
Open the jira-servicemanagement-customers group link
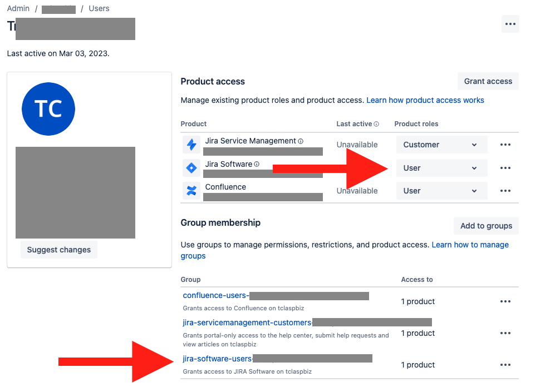click(247, 322)
